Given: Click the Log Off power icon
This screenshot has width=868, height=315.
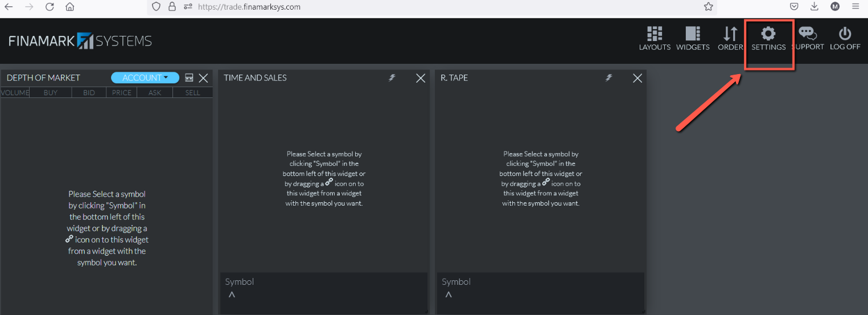Looking at the screenshot, I should pos(845,34).
